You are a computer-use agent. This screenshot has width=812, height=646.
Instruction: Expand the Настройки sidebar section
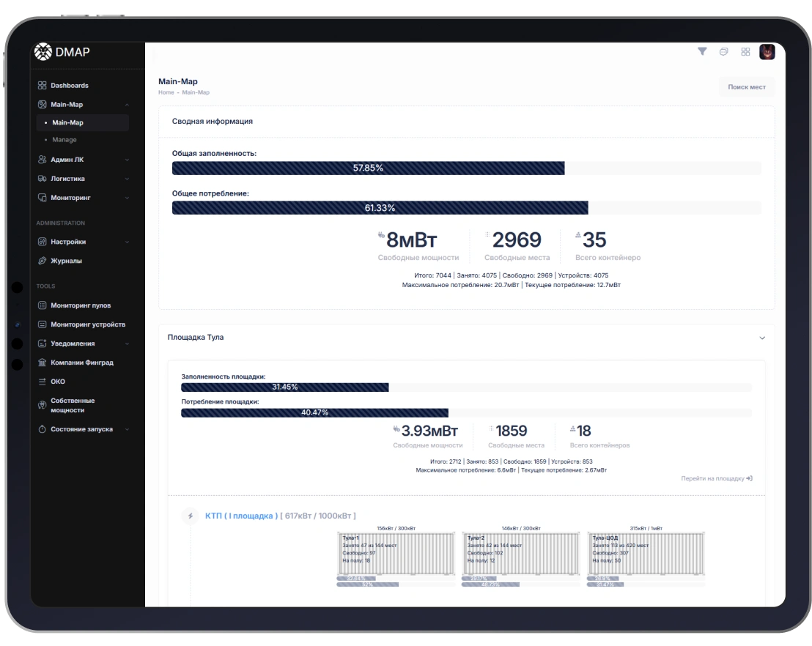click(x=82, y=242)
